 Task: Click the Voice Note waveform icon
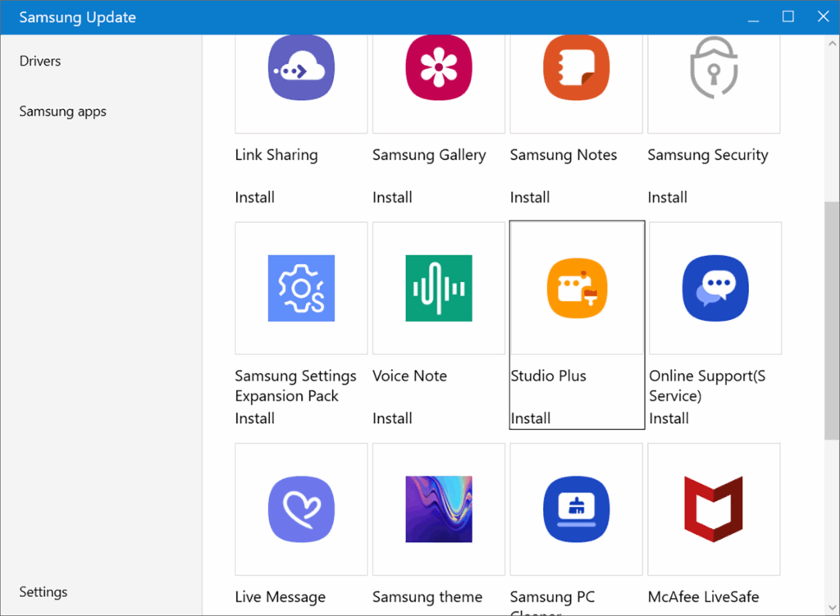pos(439,288)
